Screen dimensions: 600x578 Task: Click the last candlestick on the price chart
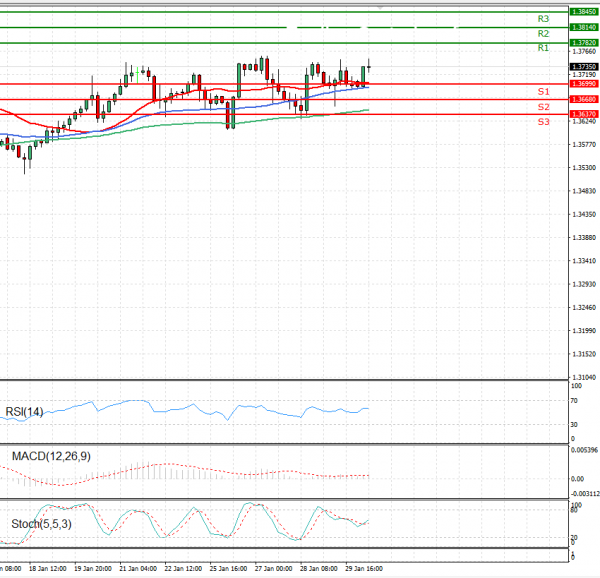[370, 67]
